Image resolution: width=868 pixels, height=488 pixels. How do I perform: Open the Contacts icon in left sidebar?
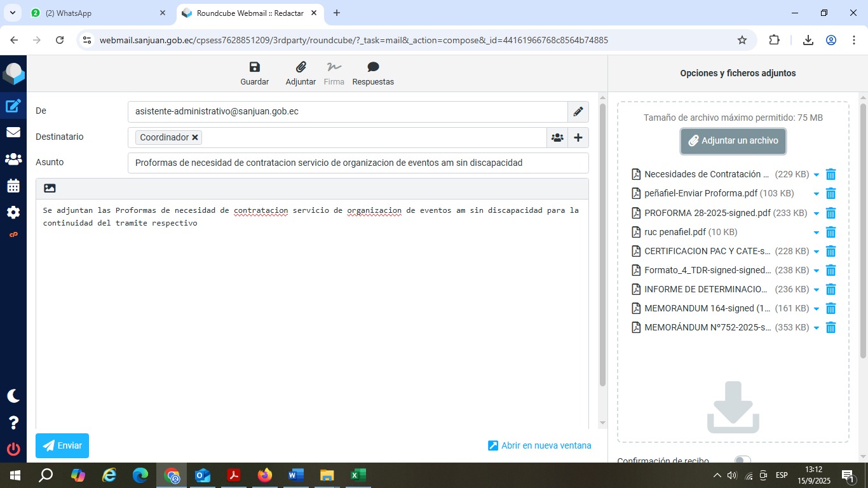tap(13, 159)
